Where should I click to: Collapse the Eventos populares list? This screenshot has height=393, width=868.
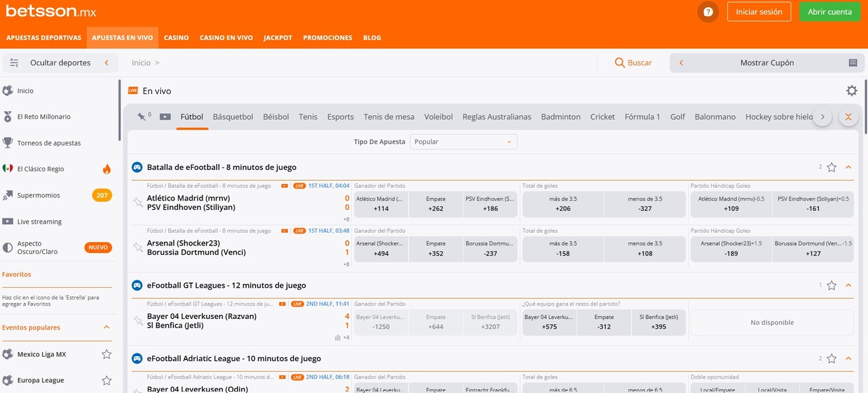[107, 327]
